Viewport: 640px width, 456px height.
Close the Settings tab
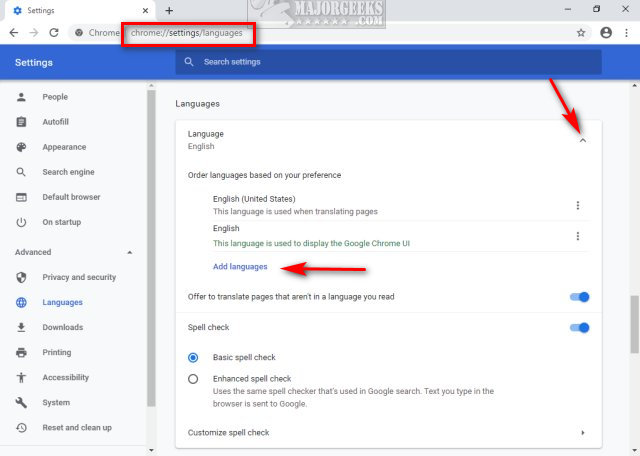(145, 11)
